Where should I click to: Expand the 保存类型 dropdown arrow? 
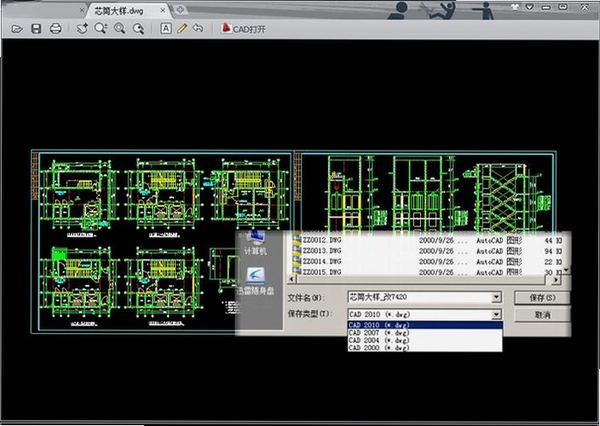496,315
